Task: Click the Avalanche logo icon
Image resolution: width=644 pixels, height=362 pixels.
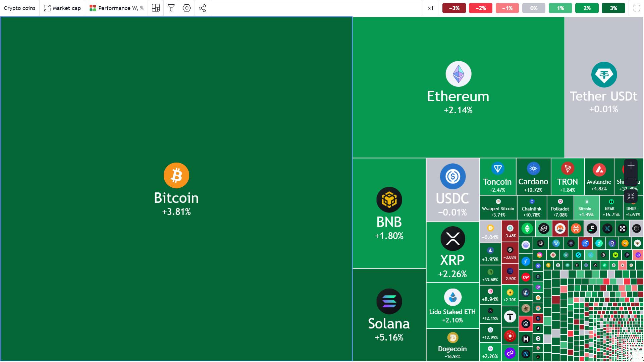Action: (599, 170)
